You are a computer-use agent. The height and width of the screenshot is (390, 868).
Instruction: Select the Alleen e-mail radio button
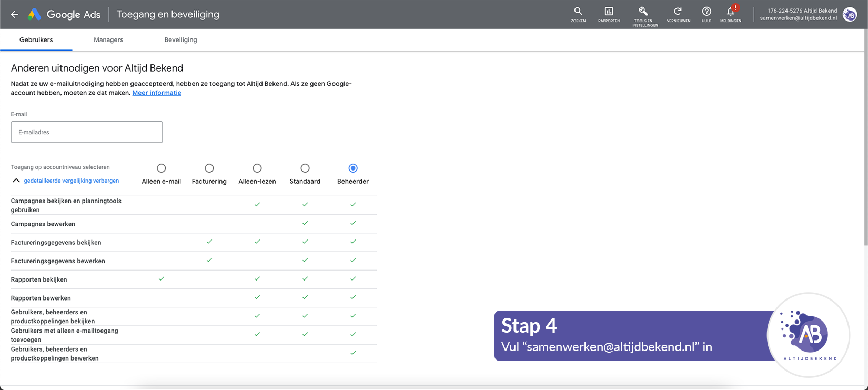coord(162,168)
